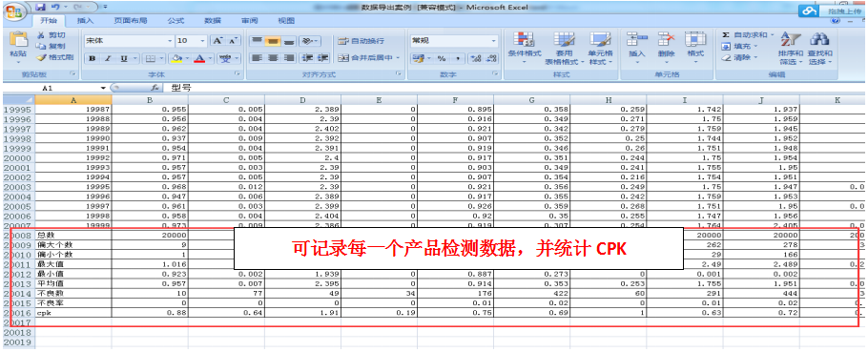Expand the number format dropdown 常规
The height and width of the screenshot is (352, 868).
[x=454, y=41]
